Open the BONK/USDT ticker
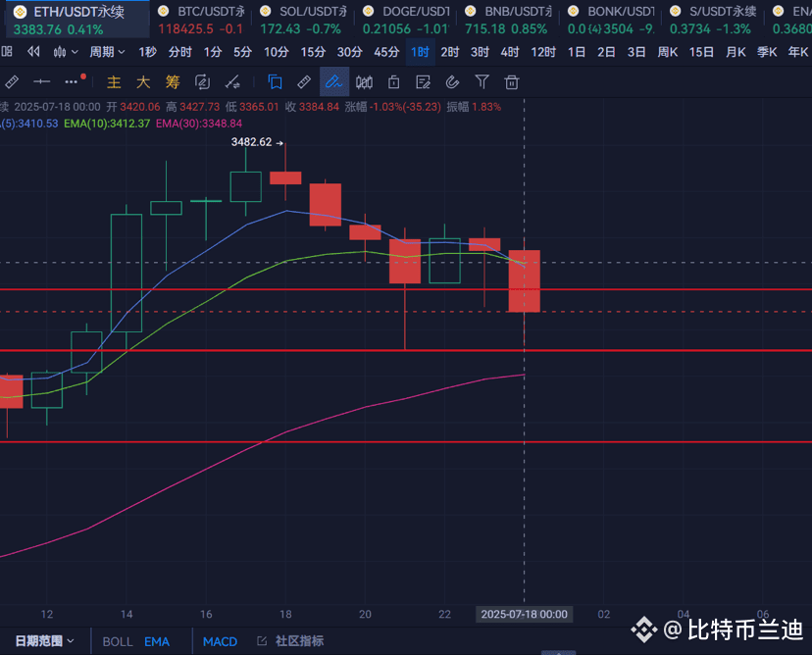This screenshot has width=812, height=655. coord(611,20)
